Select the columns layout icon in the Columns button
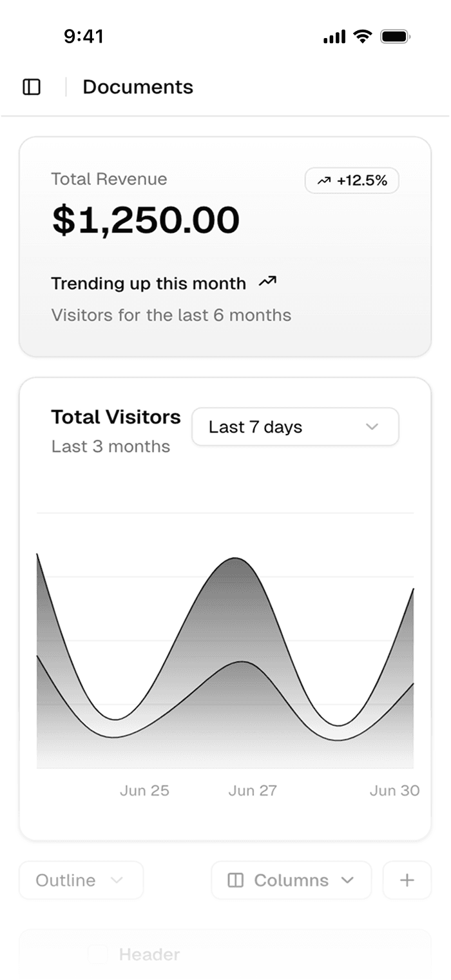 tap(236, 879)
